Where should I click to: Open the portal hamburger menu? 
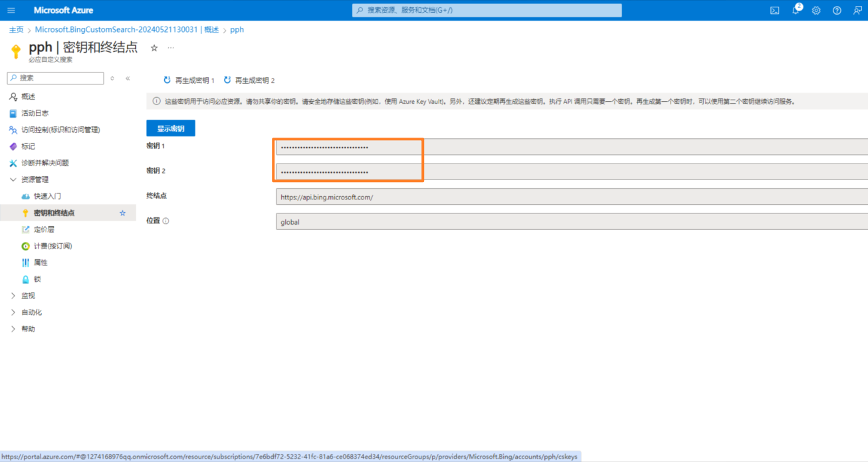[x=10, y=9]
